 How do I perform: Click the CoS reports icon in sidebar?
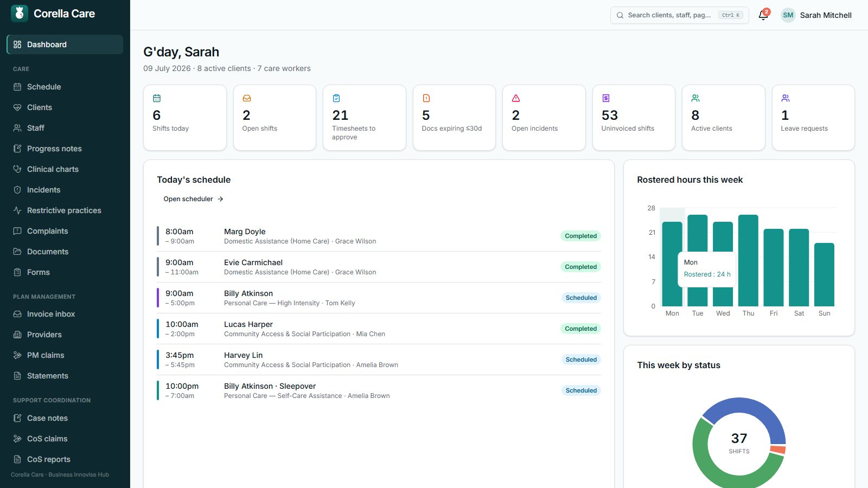pyautogui.click(x=17, y=459)
